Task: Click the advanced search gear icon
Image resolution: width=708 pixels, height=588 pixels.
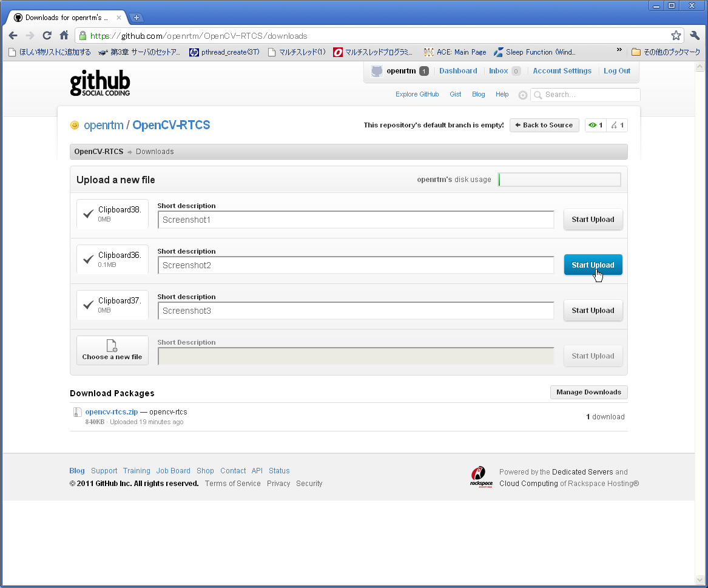Action: pyautogui.click(x=522, y=95)
